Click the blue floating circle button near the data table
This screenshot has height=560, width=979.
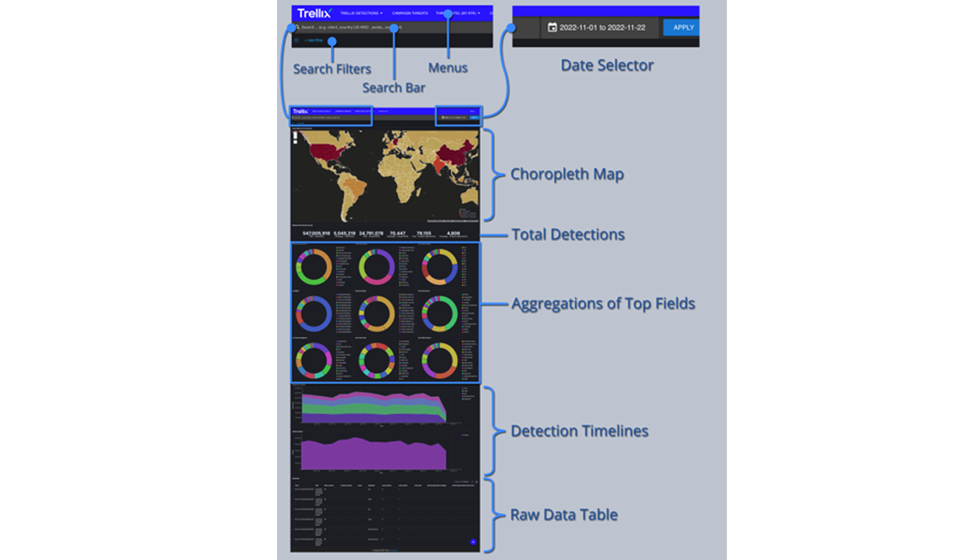click(x=473, y=541)
